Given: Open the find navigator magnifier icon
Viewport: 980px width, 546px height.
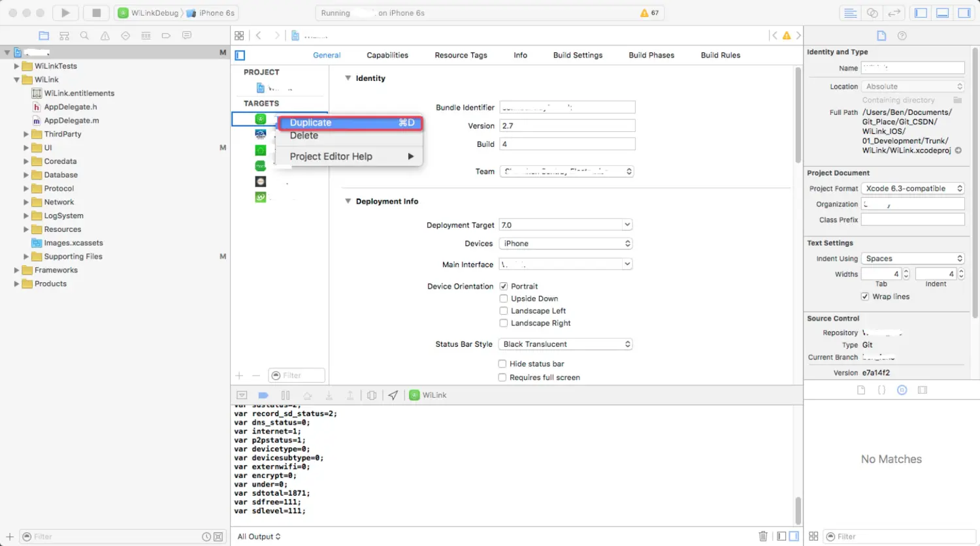Looking at the screenshot, I should 84,36.
